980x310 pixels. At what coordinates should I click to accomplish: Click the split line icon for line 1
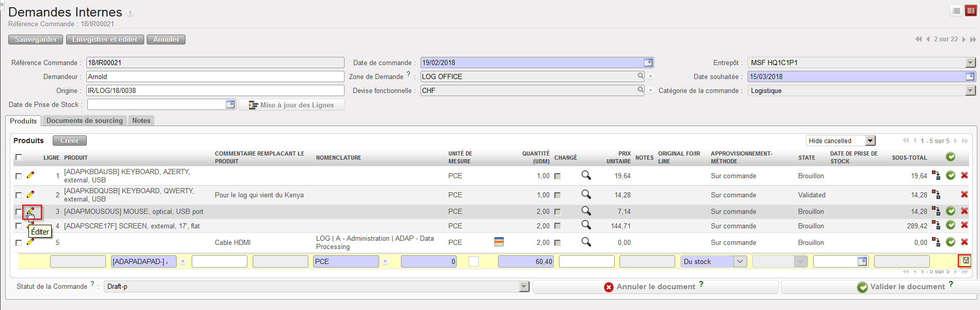(x=936, y=176)
